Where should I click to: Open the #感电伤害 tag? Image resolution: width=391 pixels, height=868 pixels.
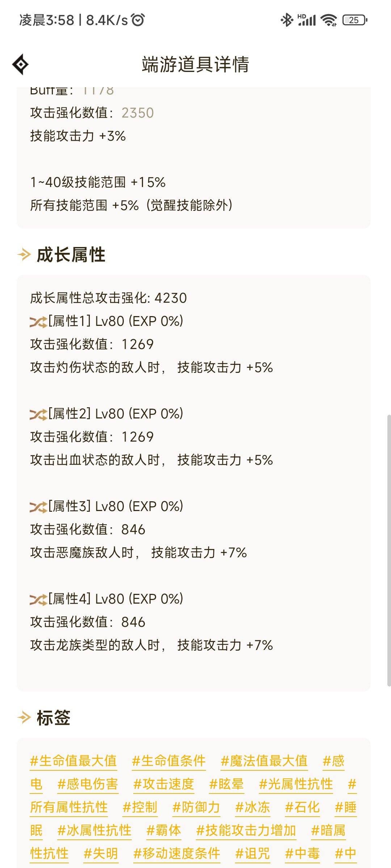88,784
